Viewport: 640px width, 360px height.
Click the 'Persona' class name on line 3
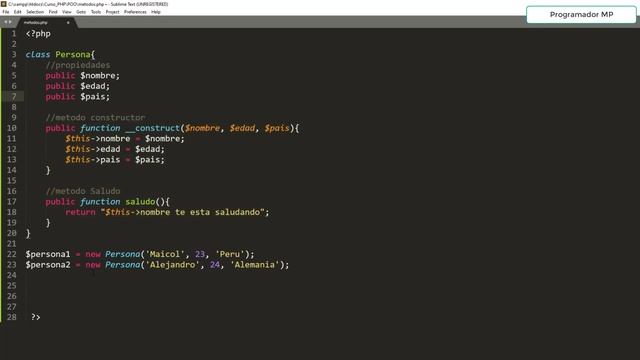73,55
